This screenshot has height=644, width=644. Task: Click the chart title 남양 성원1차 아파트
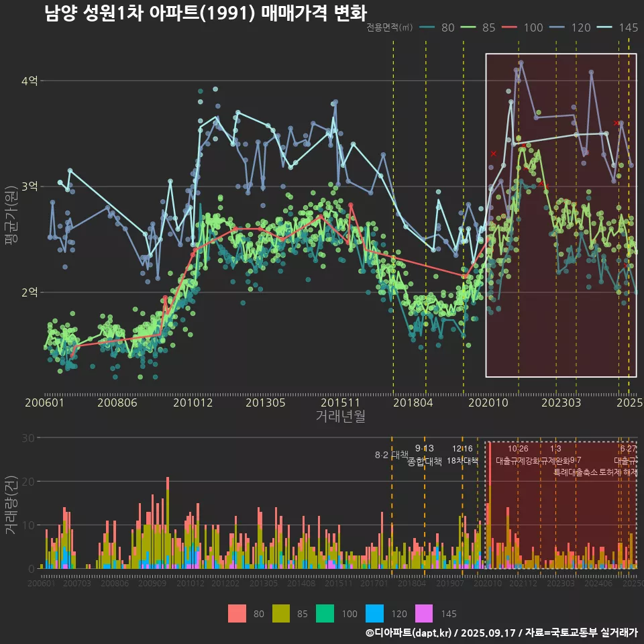click(205, 13)
